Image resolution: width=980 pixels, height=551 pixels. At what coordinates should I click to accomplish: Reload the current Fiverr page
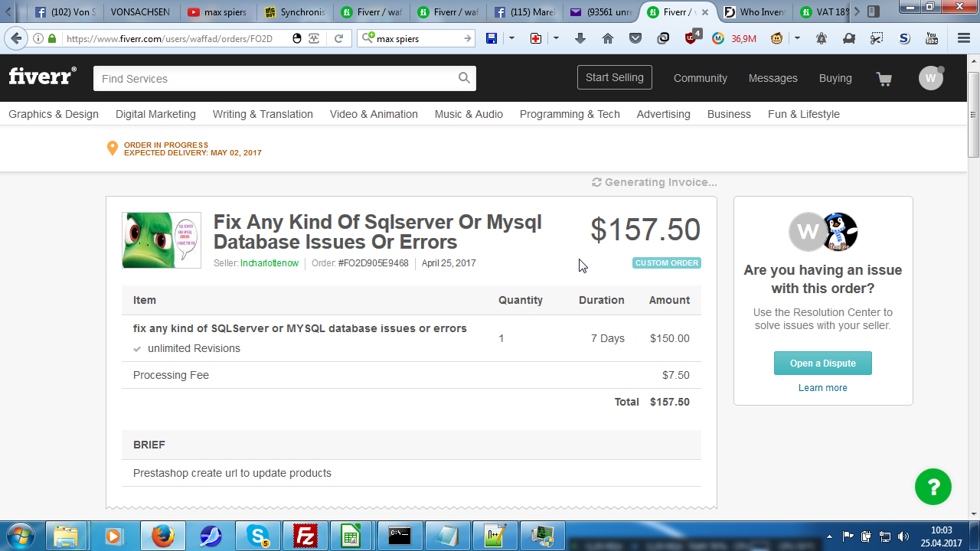(339, 38)
